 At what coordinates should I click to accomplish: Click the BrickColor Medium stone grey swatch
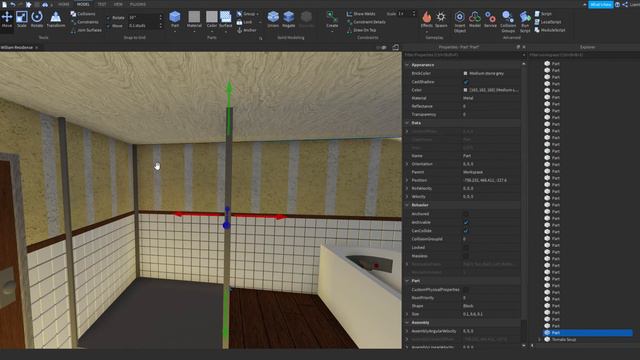[x=465, y=73]
